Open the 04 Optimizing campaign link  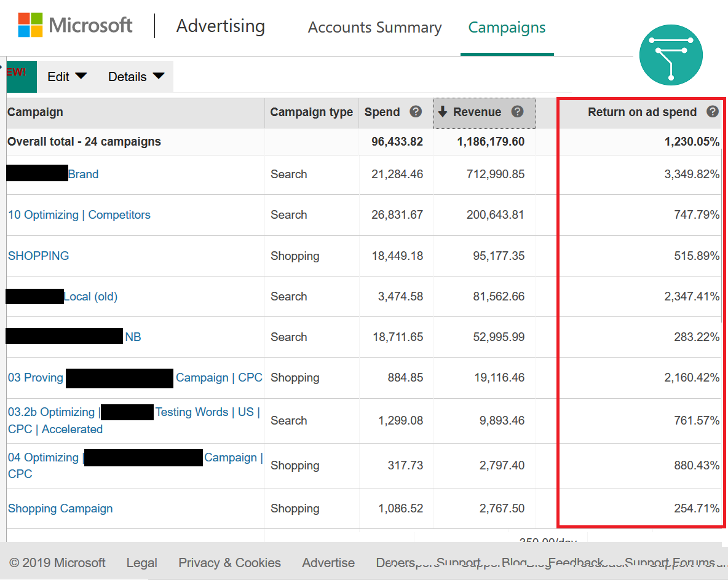point(135,465)
